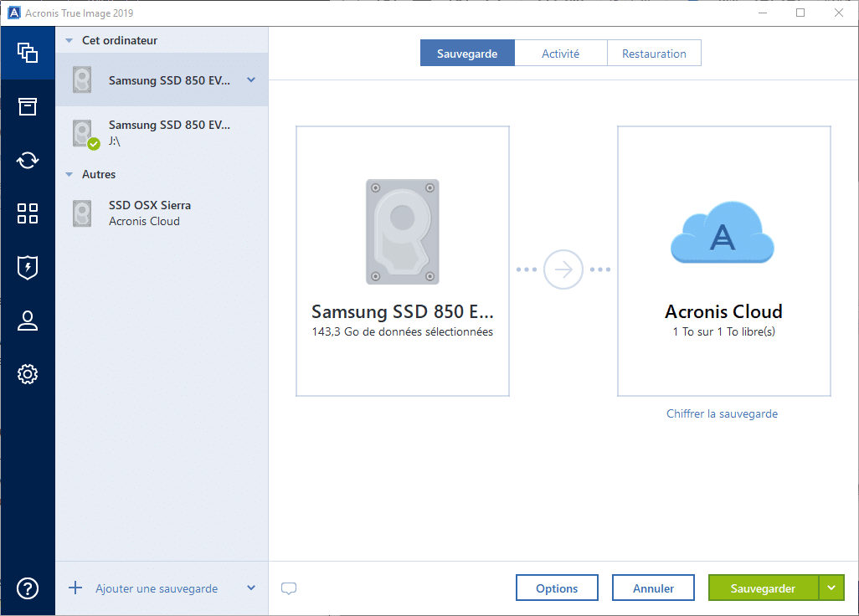Select SSD OSX Sierra backup entry

(151, 213)
